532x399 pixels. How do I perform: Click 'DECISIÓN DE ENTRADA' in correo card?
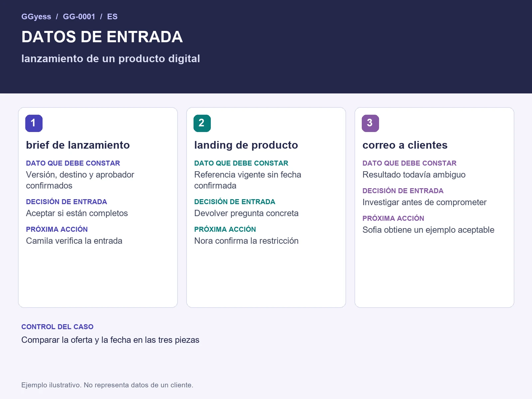click(x=403, y=191)
